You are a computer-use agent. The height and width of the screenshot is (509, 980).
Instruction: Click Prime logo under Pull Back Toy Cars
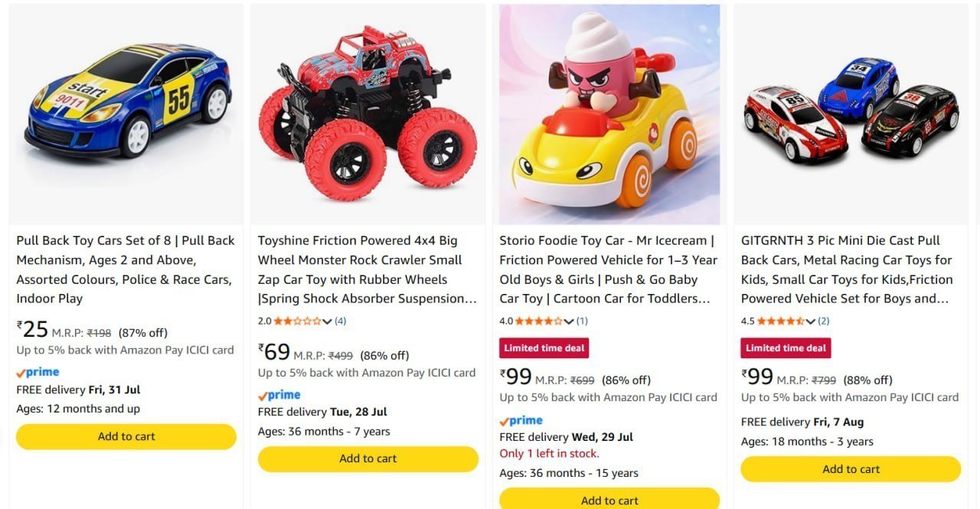tap(38, 372)
